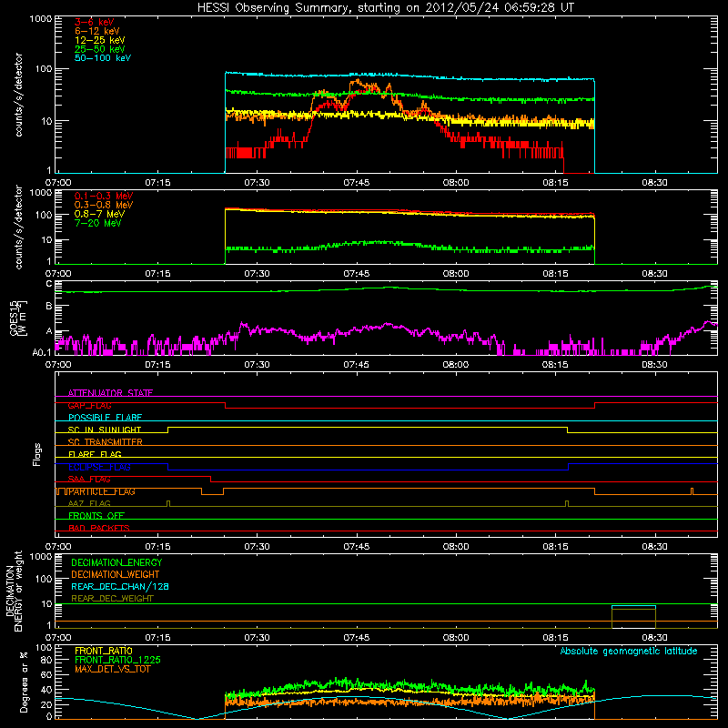728x728 pixels.
Task: Click the Flags axis title
Action: pos(37,454)
